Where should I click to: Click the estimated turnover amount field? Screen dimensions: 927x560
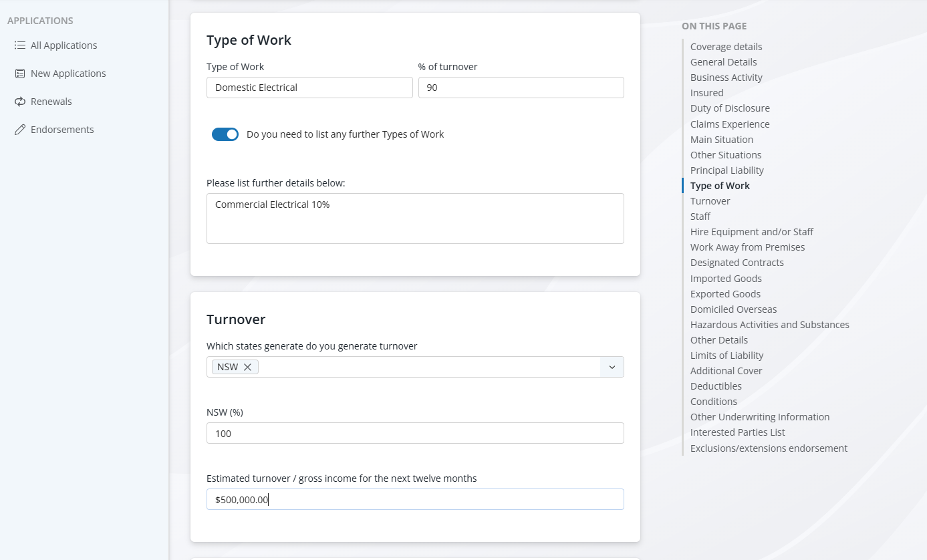point(415,499)
